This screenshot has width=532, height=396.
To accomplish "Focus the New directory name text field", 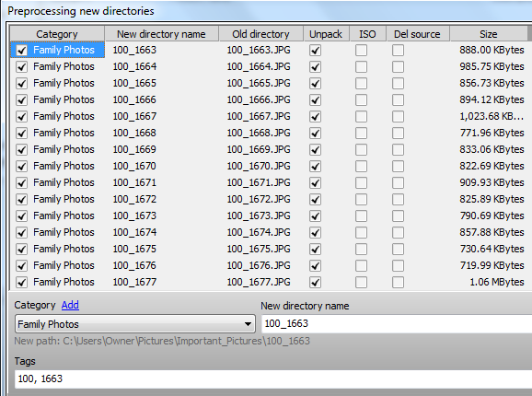I will [397, 324].
